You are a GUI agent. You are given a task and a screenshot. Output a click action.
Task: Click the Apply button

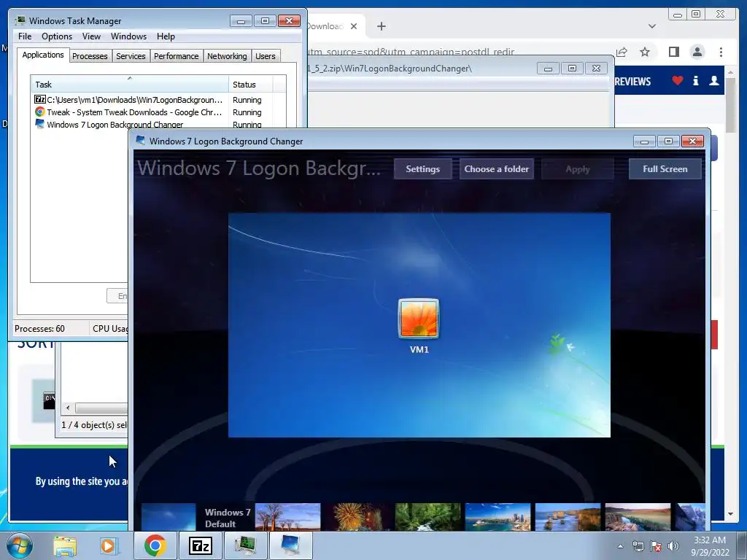(x=578, y=169)
